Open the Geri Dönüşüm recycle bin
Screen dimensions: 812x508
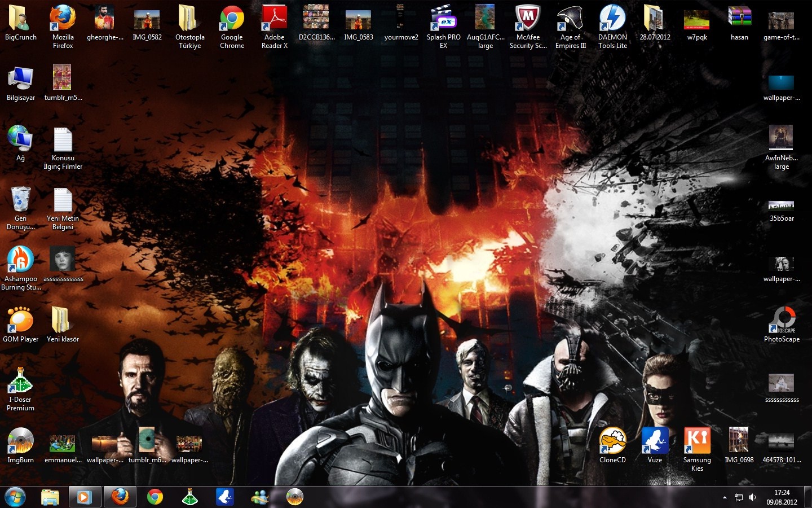pyautogui.click(x=20, y=199)
